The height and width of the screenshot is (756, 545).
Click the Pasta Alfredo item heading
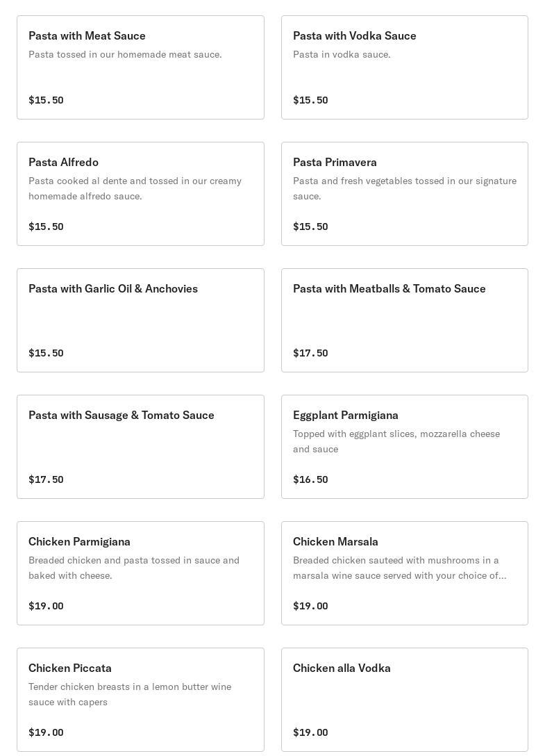(63, 162)
